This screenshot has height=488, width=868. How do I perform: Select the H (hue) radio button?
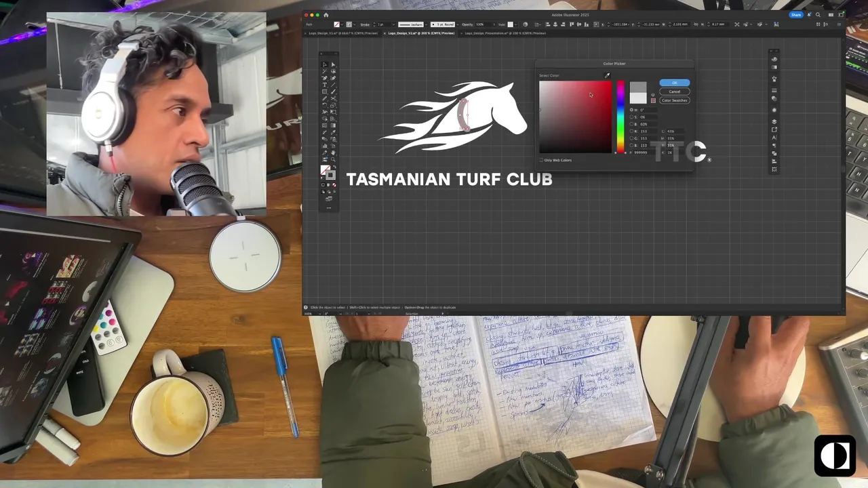(x=631, y=110)
